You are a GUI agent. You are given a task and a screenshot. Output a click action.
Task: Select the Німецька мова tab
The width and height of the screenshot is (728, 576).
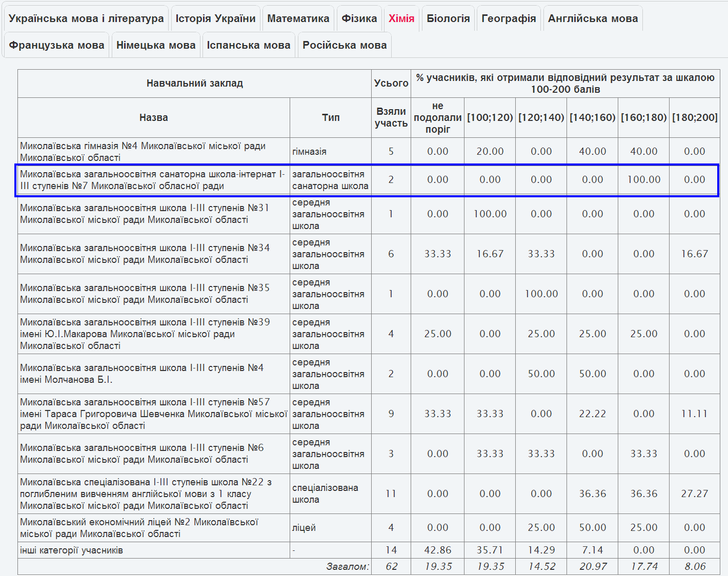156,45
